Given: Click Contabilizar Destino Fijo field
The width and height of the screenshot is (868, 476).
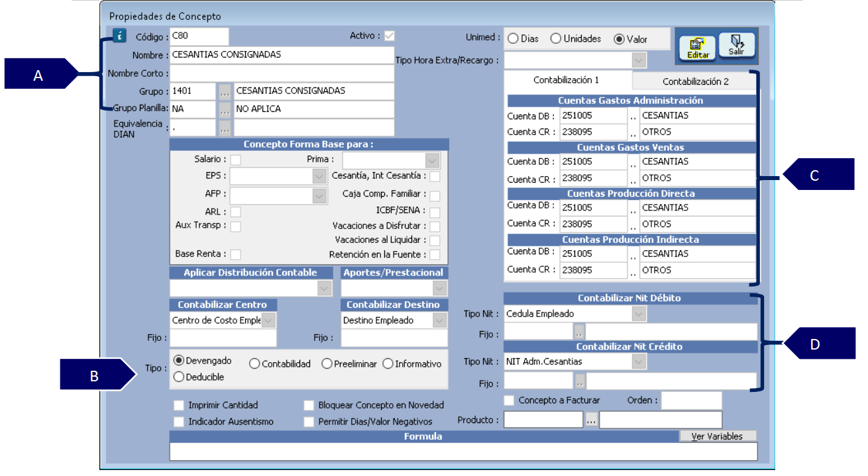Looking at the screenshot, I should [394, 338].
